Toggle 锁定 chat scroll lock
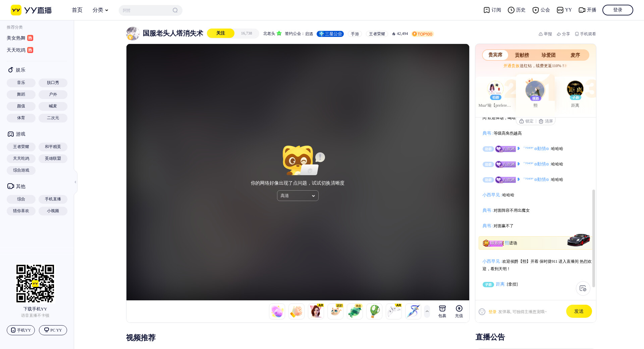This screenshot has height=349, width=644. click(x=526, y=121)
